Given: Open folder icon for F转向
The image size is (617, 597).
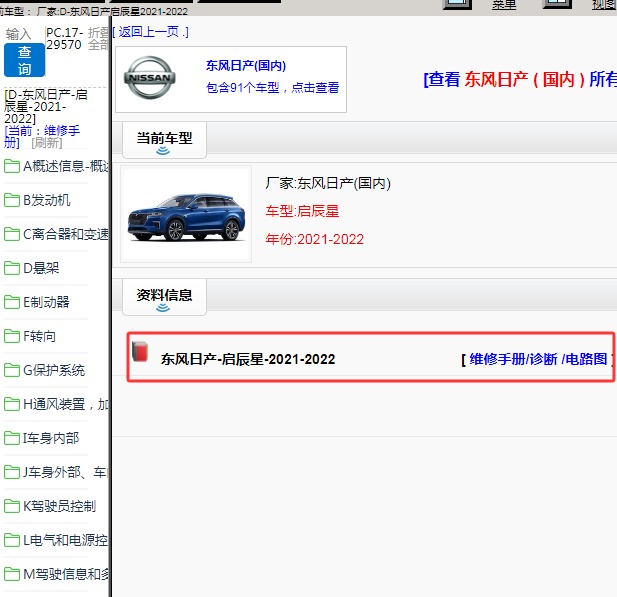Looking at the screenshot, I should (x=12, y=336).
